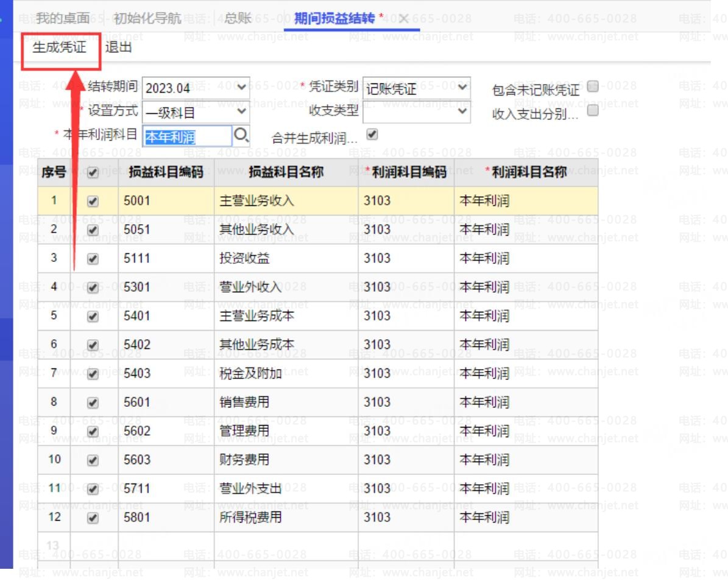Select the 营业外支出 name cell

[x=286, y=489]
